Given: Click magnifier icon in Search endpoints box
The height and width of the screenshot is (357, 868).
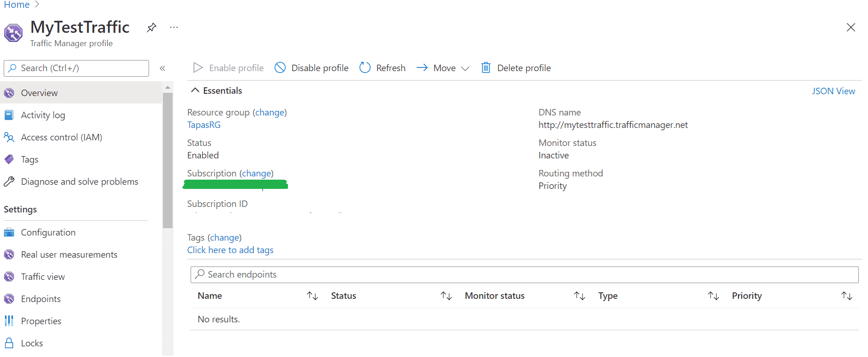Looking at the screenshot, I should [x=200, y=274].
